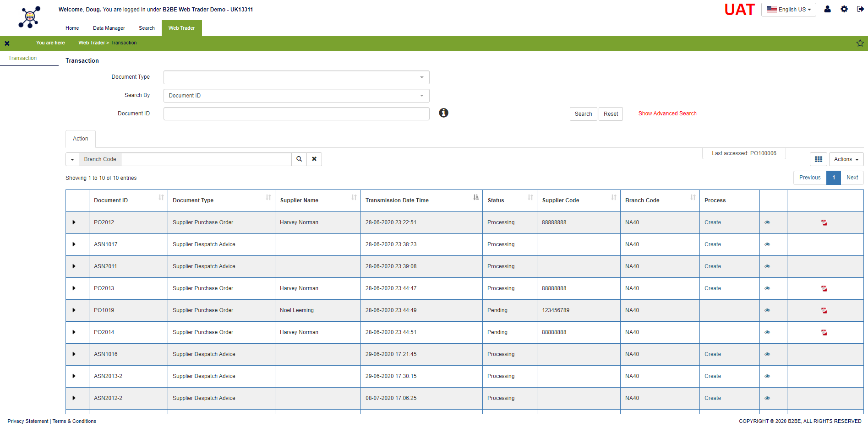Clear the filter using the X icon

(x=314, y=159)
